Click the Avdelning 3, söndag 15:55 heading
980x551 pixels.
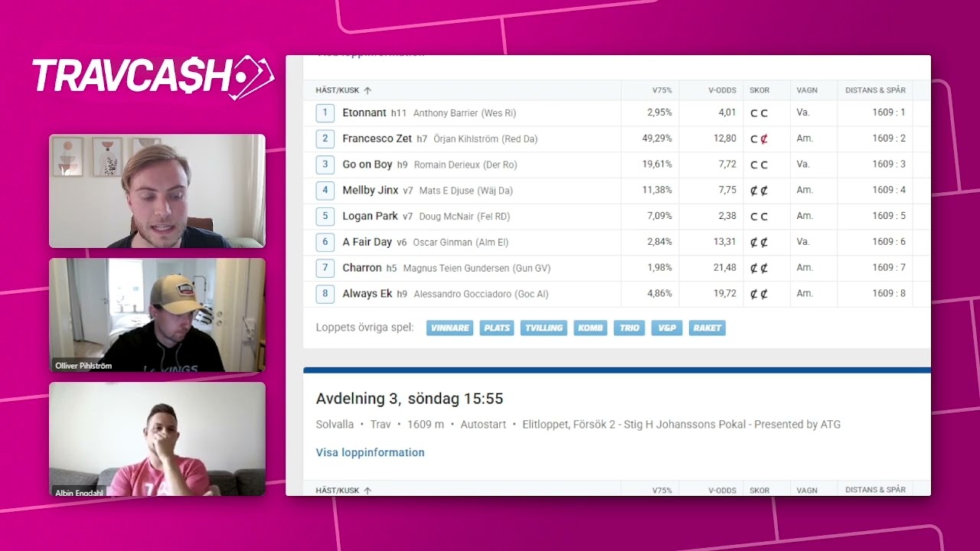410,399
